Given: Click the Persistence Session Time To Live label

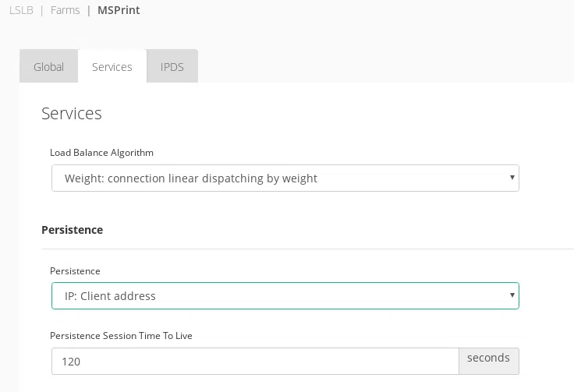Looking at the screenshot, I should pyautogui.click(x=121, y=336).
